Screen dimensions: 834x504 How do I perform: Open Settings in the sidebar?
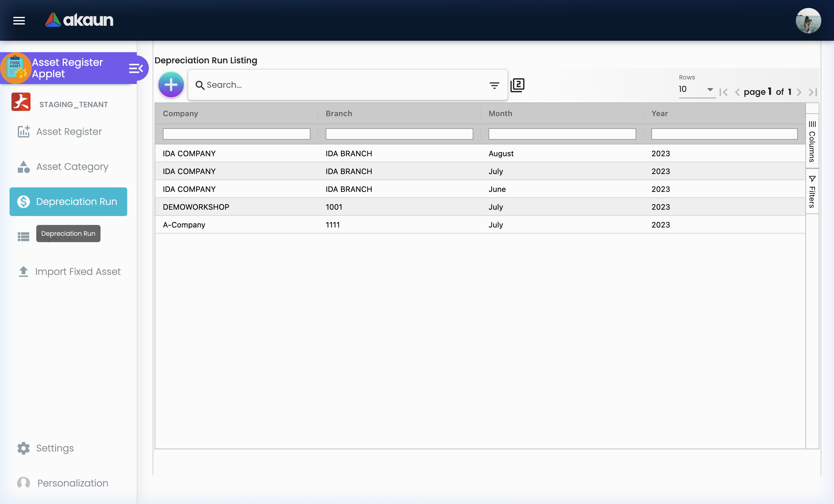click(x=54, y=448)
